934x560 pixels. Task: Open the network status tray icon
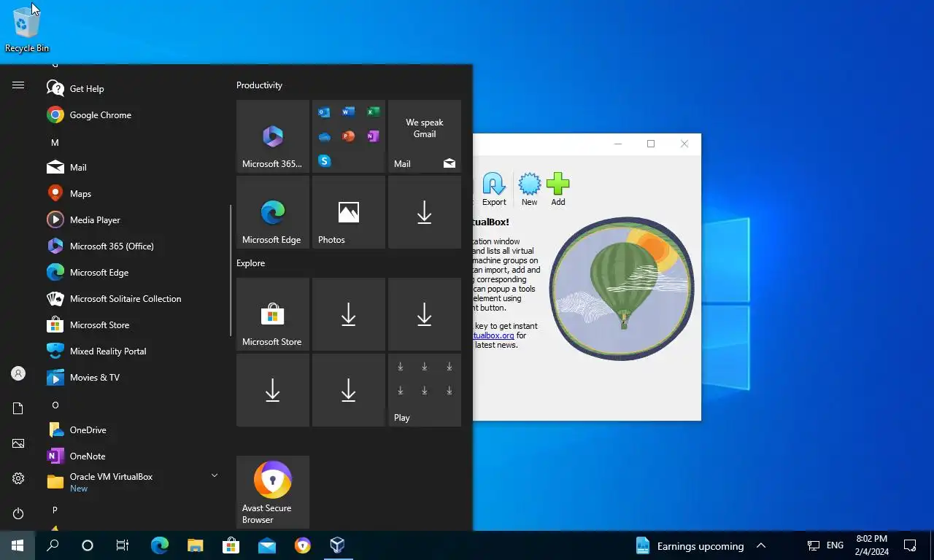click(814, 545)
